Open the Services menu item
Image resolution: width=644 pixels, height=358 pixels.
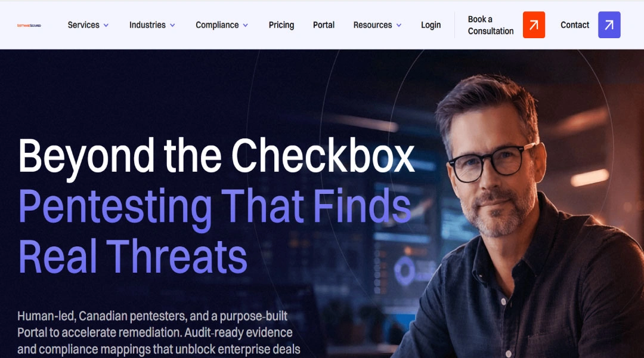pyautogui.click(x=83, y=25)
